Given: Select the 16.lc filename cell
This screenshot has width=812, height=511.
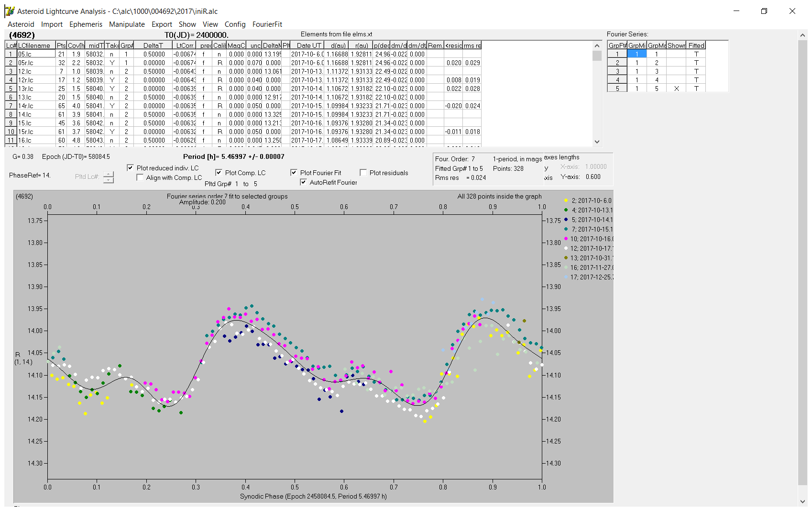Looking at the screenshot, I should click(36, 140).
